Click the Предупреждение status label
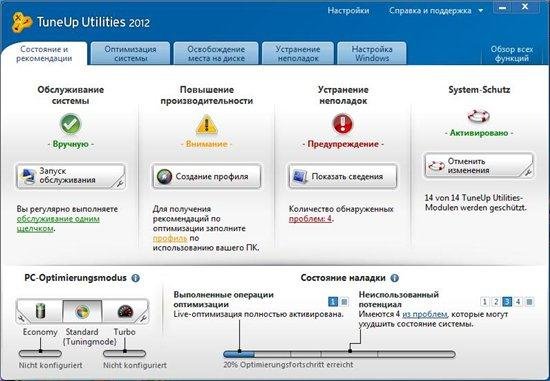 tap(343, 144)
